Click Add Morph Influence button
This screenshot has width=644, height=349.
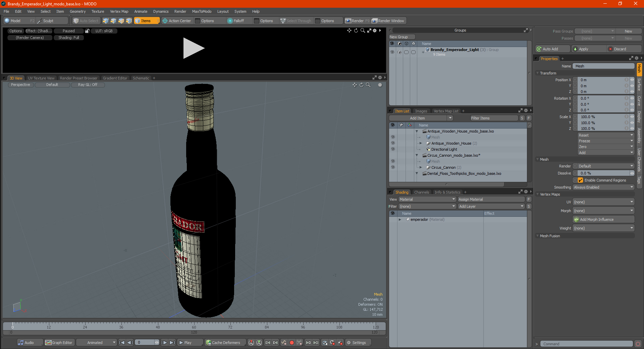603,219
